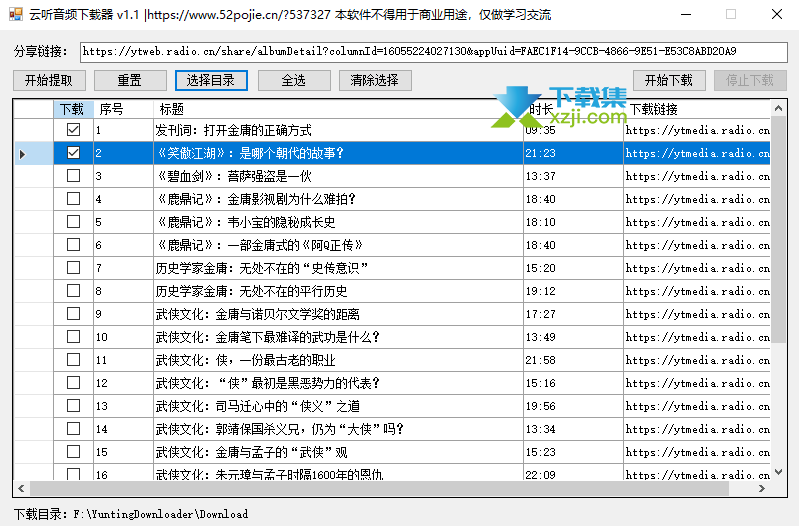Click duration cell 19:12

point(573,291)
